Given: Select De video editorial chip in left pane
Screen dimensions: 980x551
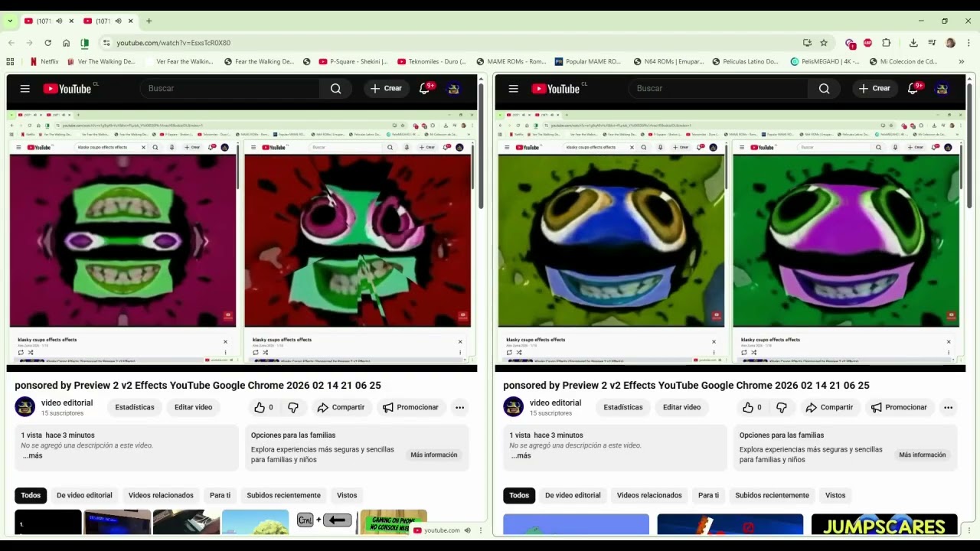Looking at the screenshot, I should coord(84,495).
